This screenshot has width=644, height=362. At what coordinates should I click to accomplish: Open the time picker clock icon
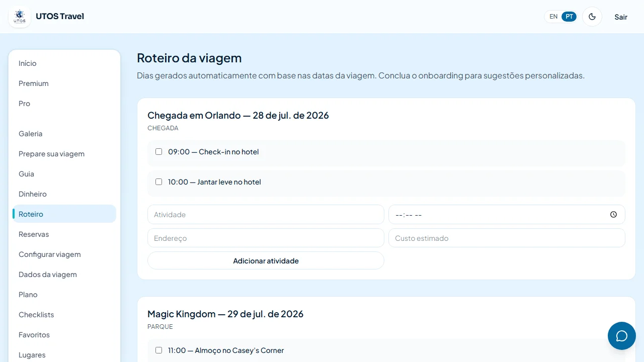613,215
